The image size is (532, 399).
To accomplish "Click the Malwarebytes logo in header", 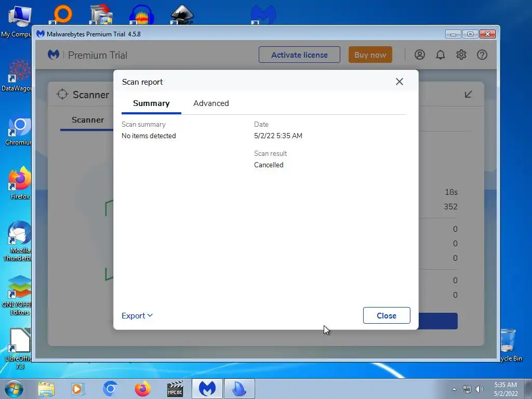I will click(x=54, y=55).
